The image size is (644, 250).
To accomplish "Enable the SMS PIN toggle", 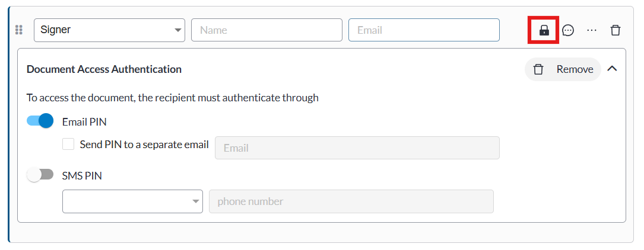I will [x=40, y=175].
